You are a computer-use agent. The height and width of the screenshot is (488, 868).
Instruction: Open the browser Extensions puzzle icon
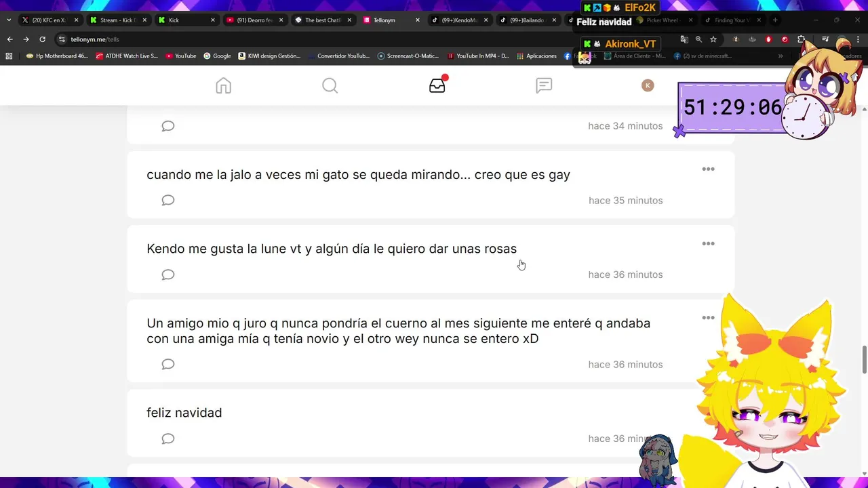pyautogui.click(x=801, y=39)
